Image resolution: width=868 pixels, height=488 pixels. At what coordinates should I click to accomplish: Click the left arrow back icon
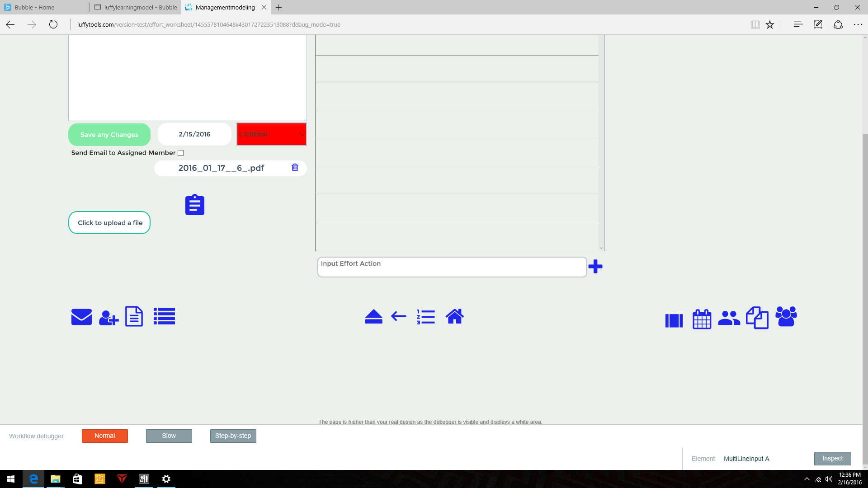tap(398, 316)
